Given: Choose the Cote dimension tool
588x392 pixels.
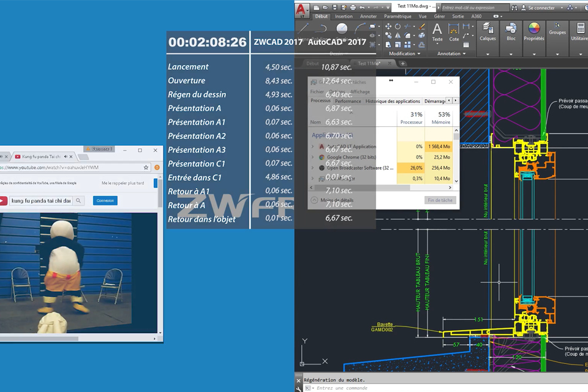Looking at the screenshot, I should pos(454,32).
